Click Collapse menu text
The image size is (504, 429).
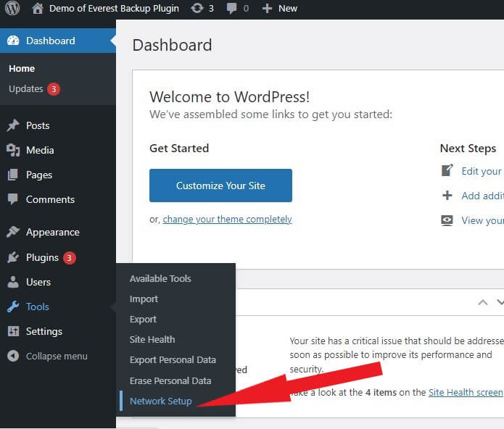point(57,356)
